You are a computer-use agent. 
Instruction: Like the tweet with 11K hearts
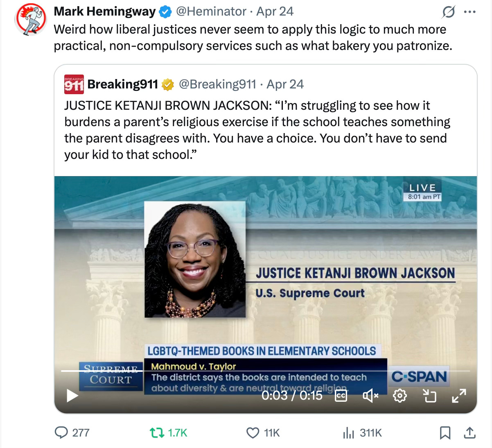263,432
